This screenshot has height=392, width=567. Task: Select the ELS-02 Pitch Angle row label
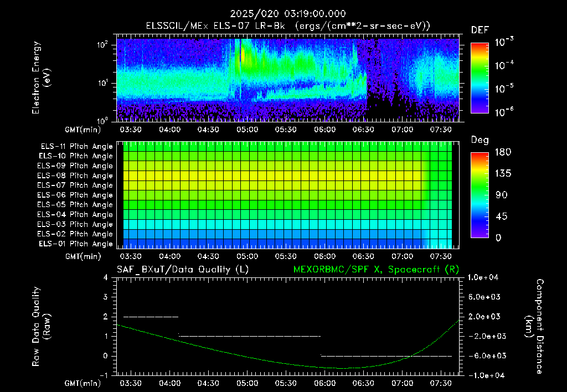pyautogui.click(x=75, y=234)
